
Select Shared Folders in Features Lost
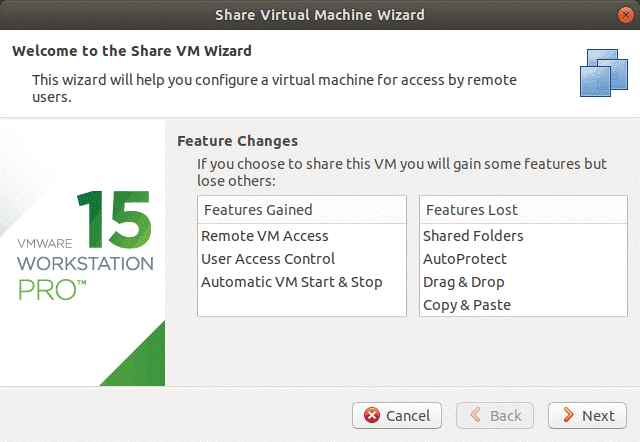point(473,236)
